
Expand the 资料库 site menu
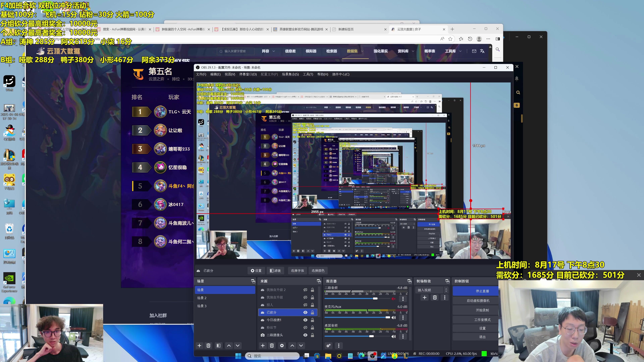coord(406,51)
